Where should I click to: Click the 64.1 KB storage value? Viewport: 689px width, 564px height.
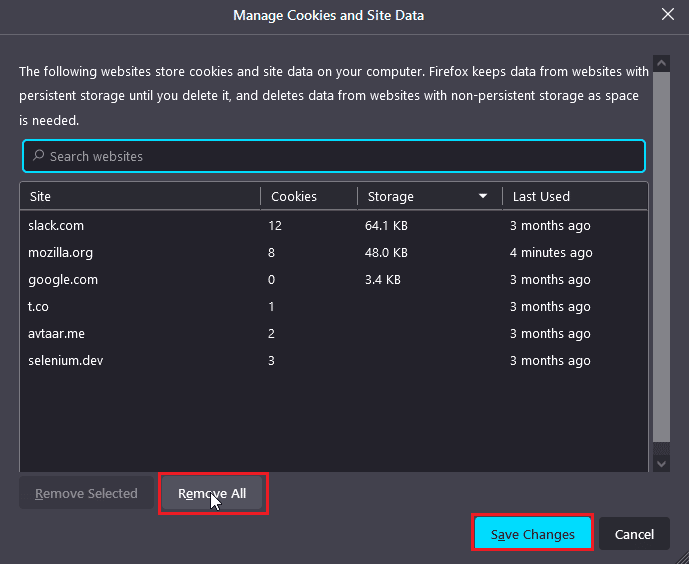coord(386,226)
